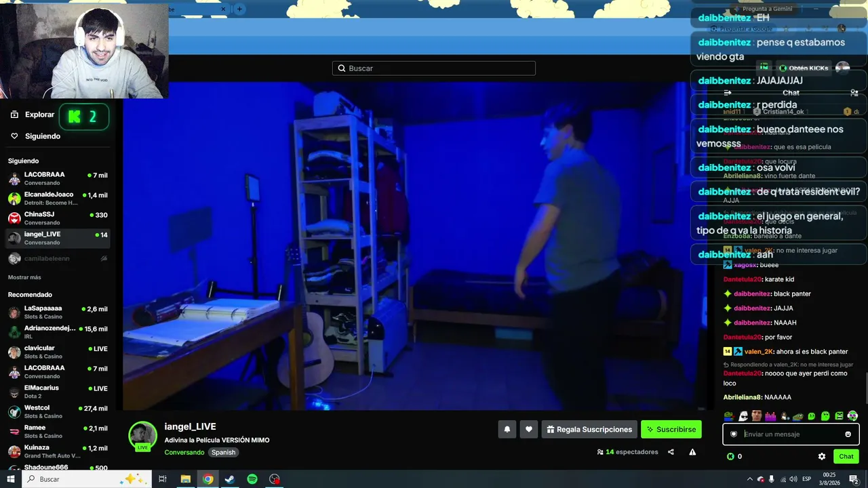Image resolution: width=868 pixels, height=488 pixels.
Task: Insert the purple equalizer emote
Action: pyautogui.click(x=770, y=416)
